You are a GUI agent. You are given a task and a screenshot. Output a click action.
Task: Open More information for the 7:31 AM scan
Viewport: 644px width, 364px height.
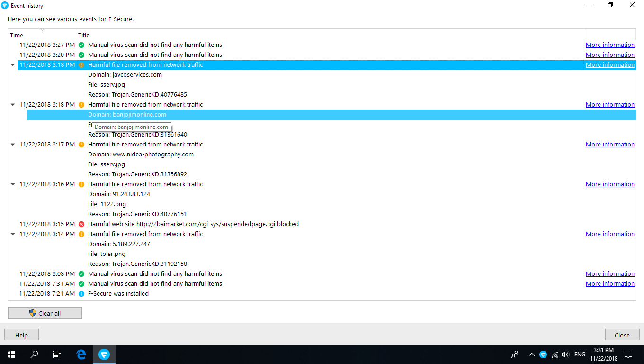tap(610, 284)
